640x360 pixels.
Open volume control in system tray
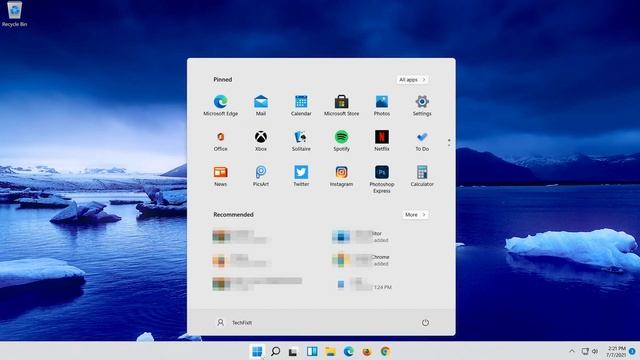click(x=595, y=351)
